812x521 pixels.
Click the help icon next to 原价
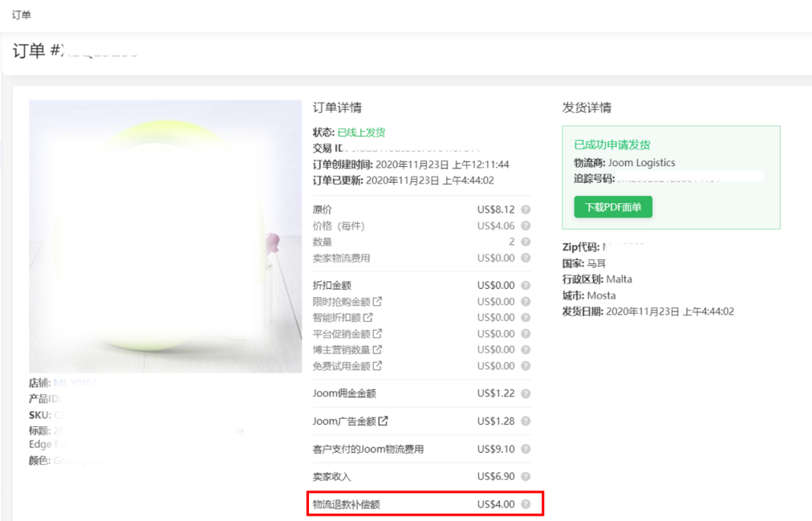[x=526, y=210]
